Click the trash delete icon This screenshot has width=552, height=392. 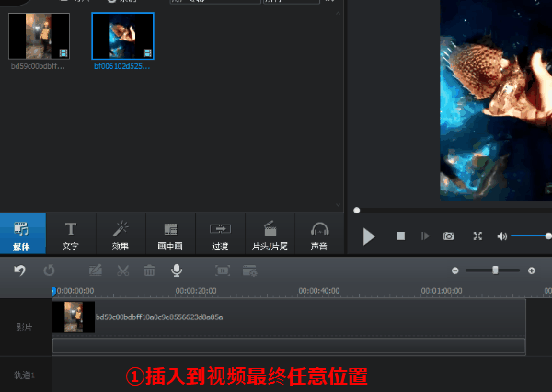tap(149, 271)
